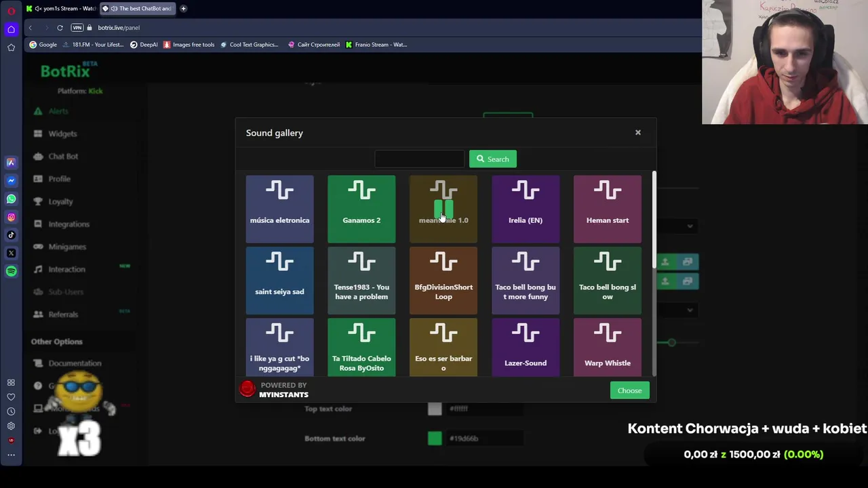Click the top text color swatch
Viewport: 868px width, 488px height.
435,409
